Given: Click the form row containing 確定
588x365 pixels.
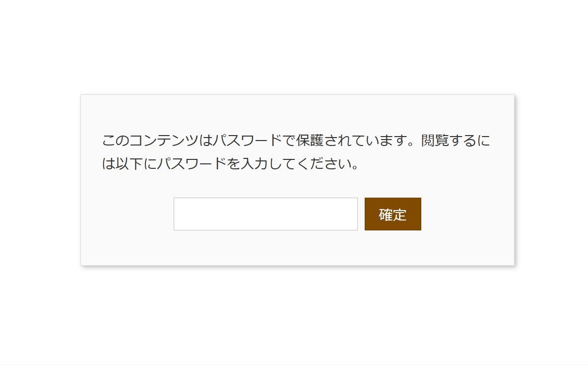Looking at the screenshot, I should pyautogui.click(x=297, y=214).
